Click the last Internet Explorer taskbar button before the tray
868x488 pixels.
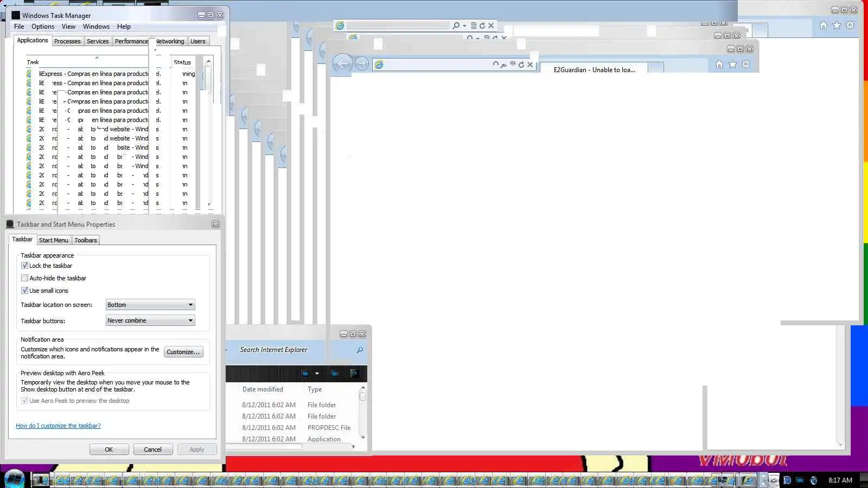point(748,480)
